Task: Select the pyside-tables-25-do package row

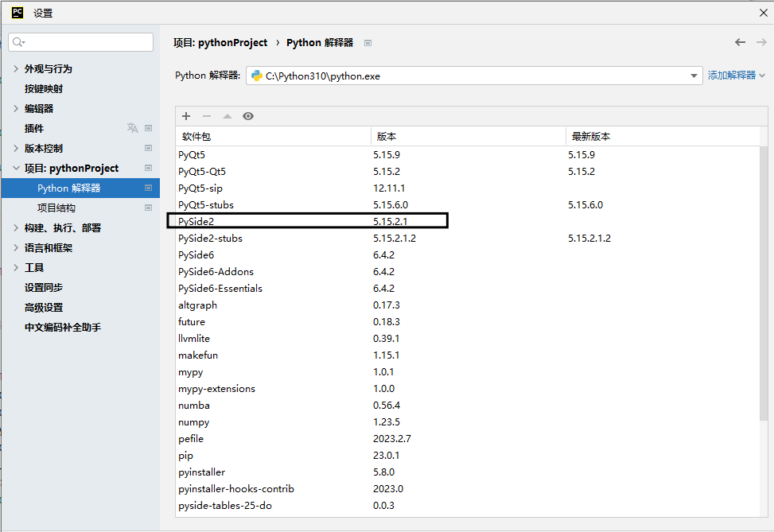Action: pyautogui.click(x=468, y=505)
